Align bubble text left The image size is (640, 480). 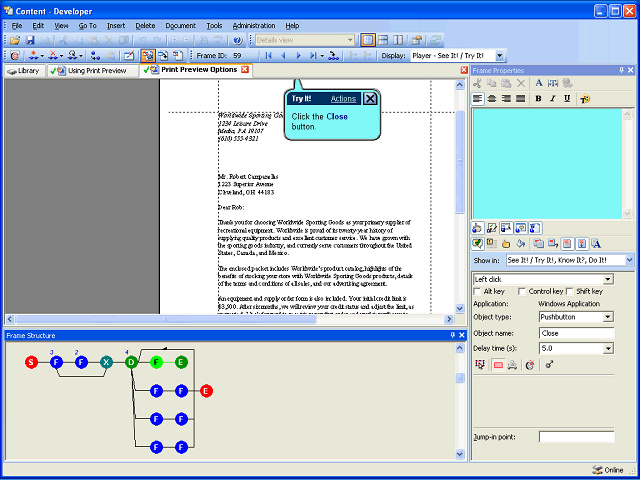click(478, 99)
